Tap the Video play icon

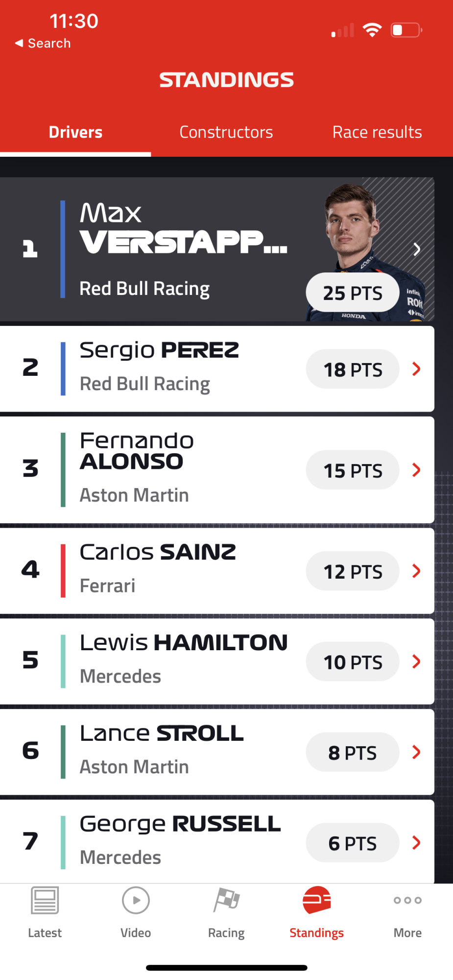[136, 900]
